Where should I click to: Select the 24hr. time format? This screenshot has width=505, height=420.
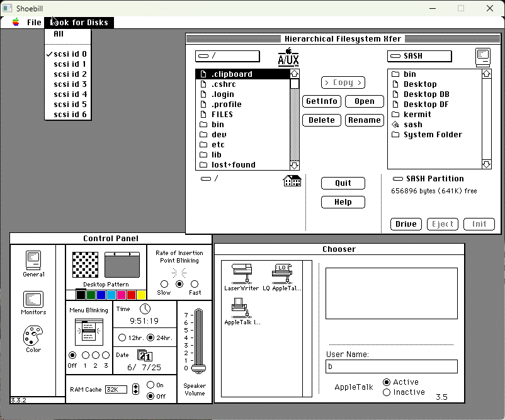[150, 338]
